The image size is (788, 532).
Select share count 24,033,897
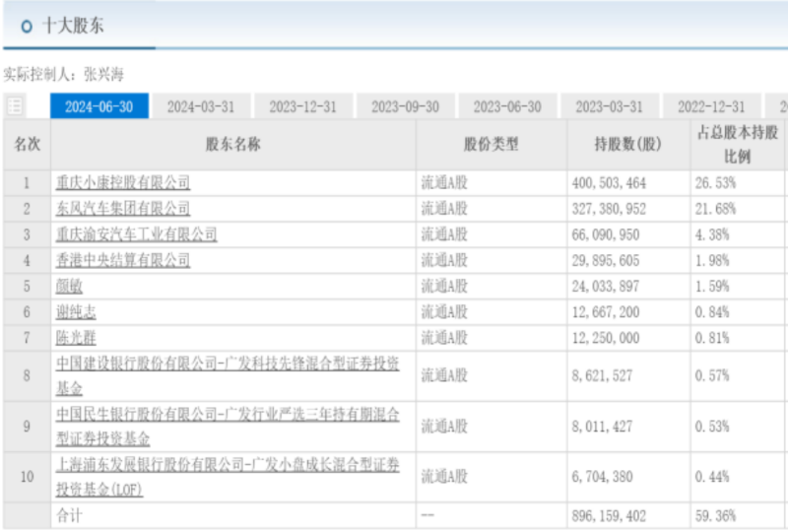point(606,286)
